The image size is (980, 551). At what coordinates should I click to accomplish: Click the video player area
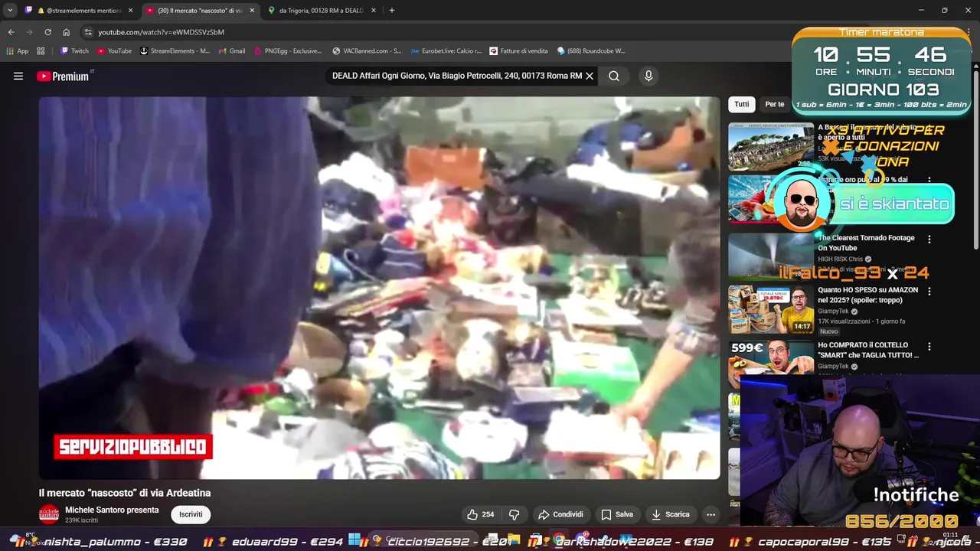[x=380, y=288]
